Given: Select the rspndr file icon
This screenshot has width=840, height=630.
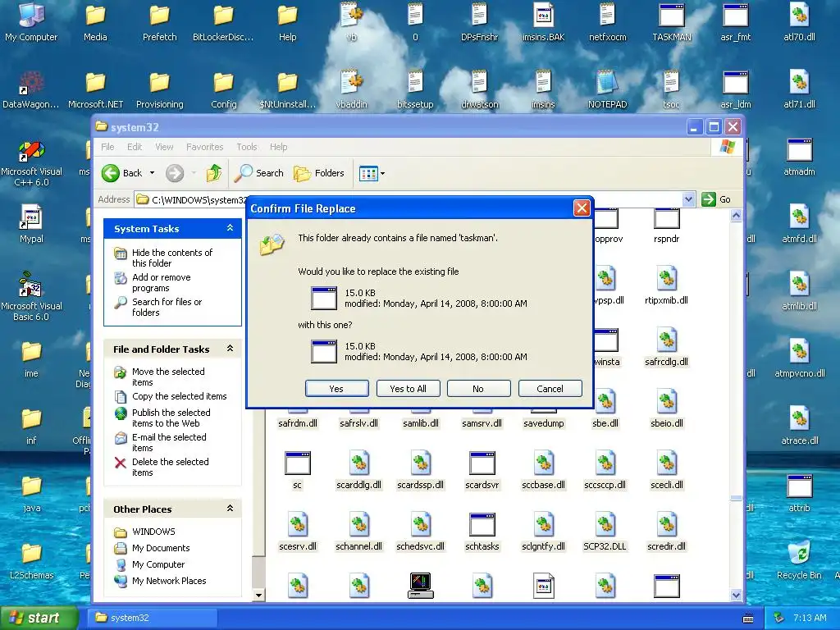Looking at the screenshot, I should (x=666, y=218).
